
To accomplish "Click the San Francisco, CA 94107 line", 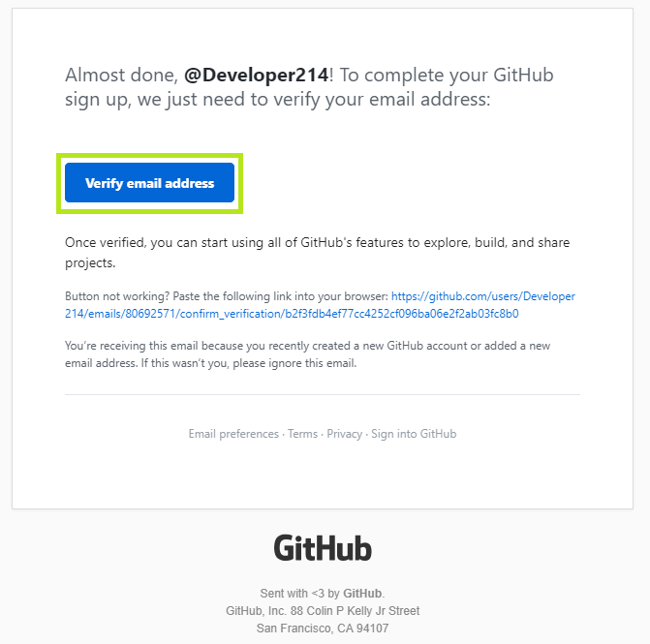I will pos(323,629).
